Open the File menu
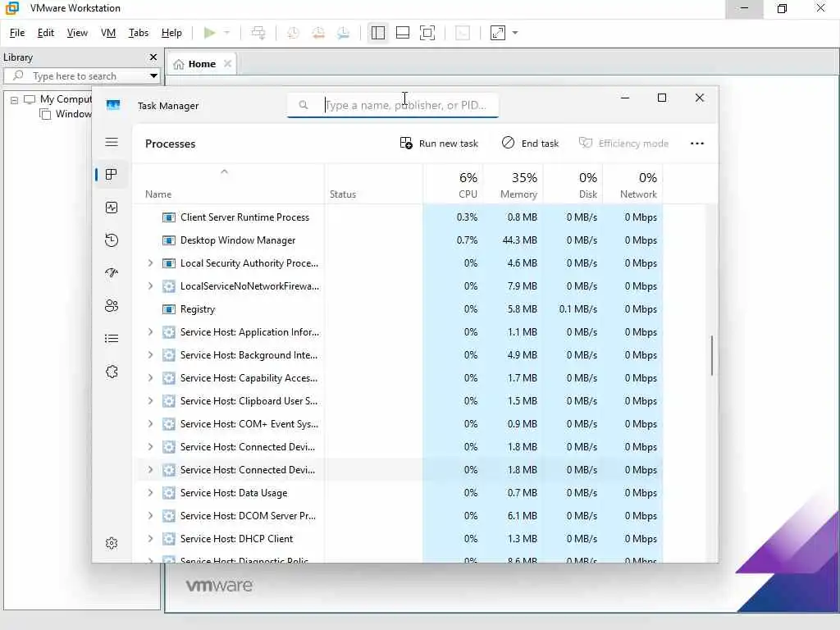Viewport: 840px width, 630px height. [17, 33]
